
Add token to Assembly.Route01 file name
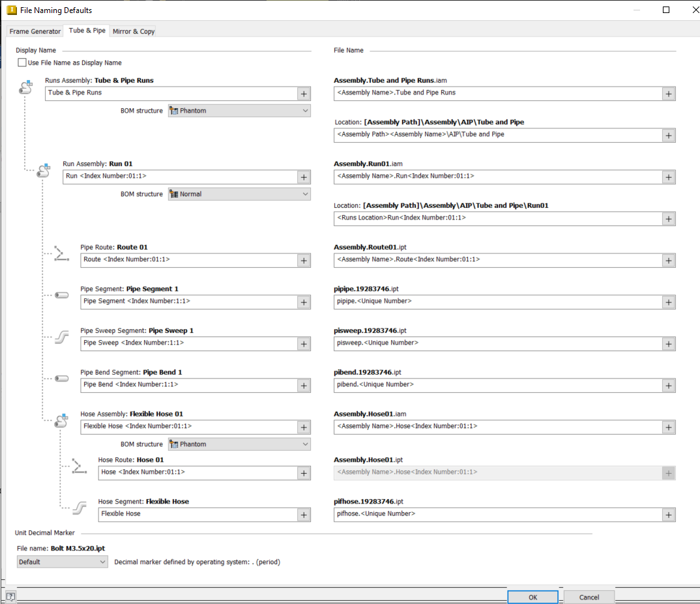pos(668,261)
